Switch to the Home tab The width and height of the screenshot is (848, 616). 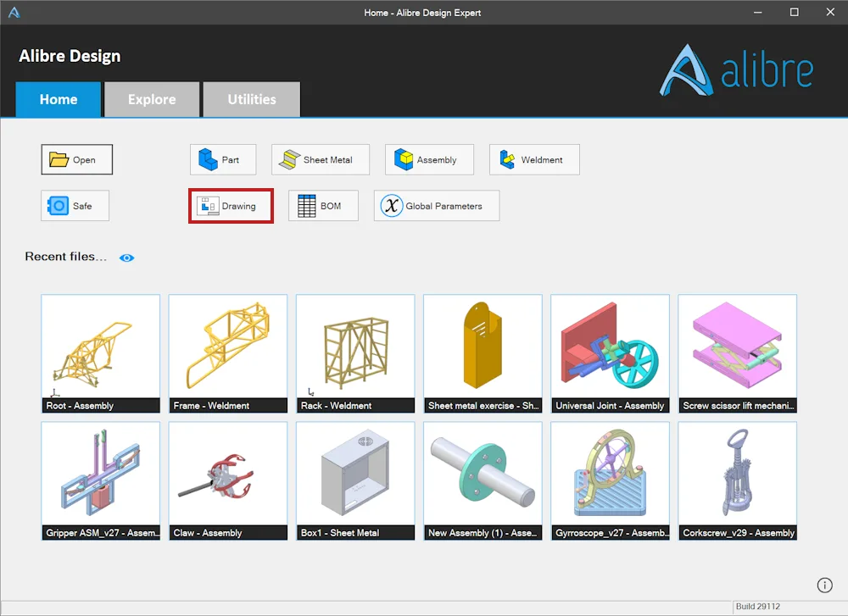(59, 99)
